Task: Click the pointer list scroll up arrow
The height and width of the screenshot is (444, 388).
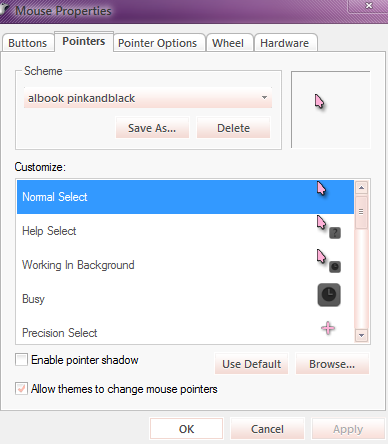Action: [362, 188]
